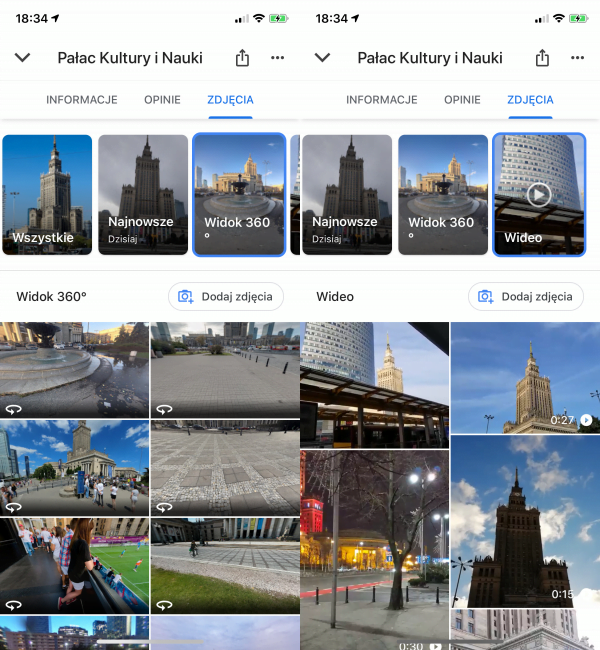Tap the play circle on the Wideo card
600x650 pixels.
tap(539, 194)
